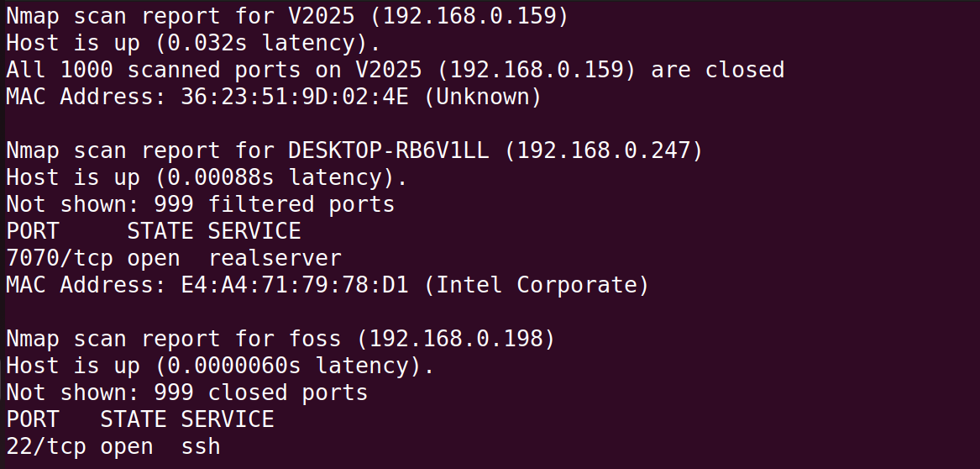Click the ssh service name
The height and width of the screenshot is (469, 980).
point(201,446)
